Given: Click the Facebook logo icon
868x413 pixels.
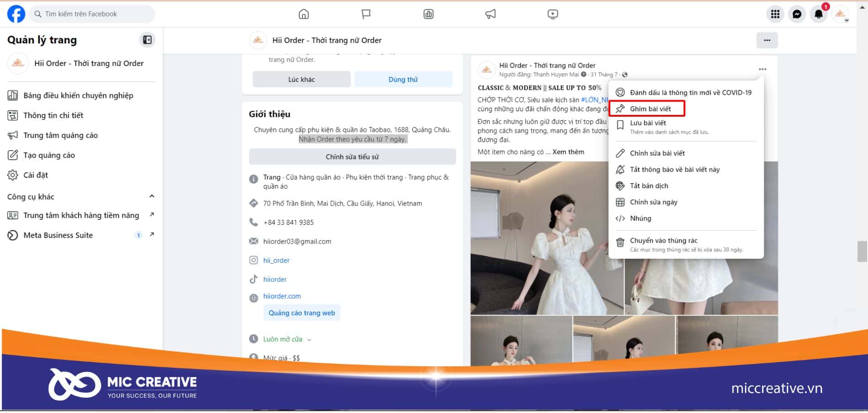Looking at the screenshot, I should pyautogui.click(x=16, y=14).
